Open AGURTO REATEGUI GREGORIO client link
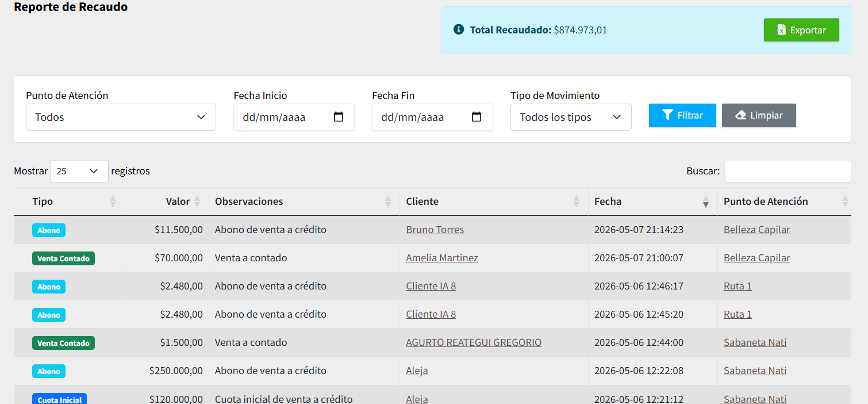 coord(474,342)
